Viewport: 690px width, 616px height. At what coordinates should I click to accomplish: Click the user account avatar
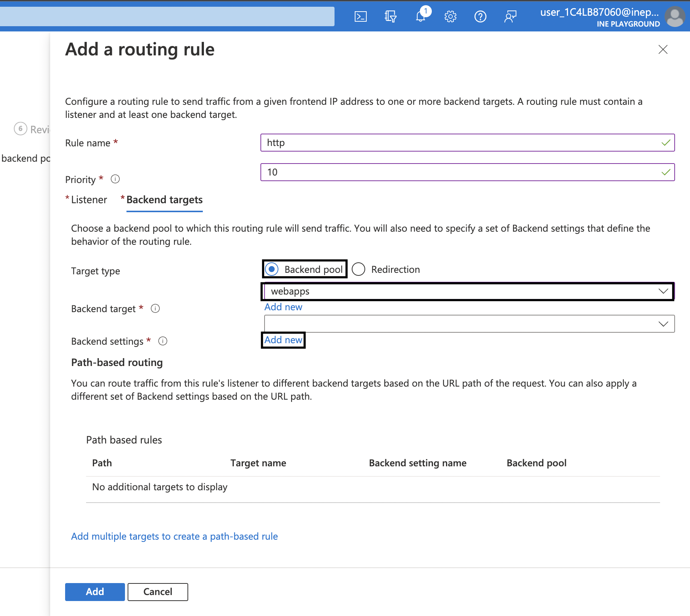click(675, 17)
